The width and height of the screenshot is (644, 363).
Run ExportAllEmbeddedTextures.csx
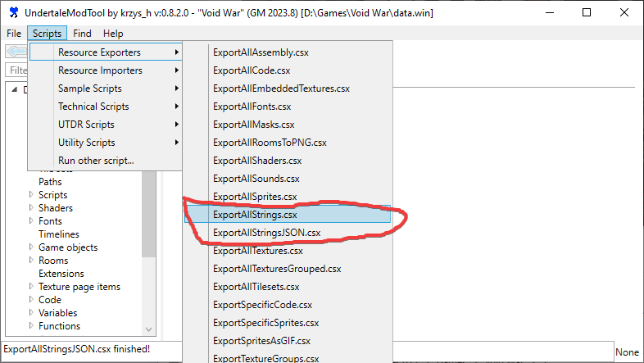(x=288, y=88)
